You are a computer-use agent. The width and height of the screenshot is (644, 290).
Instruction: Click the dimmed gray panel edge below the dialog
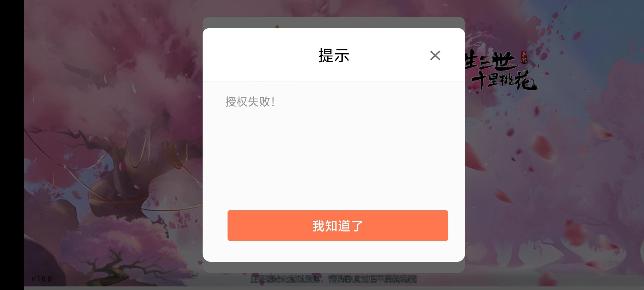pyautogui.click(x=334, y=267)
